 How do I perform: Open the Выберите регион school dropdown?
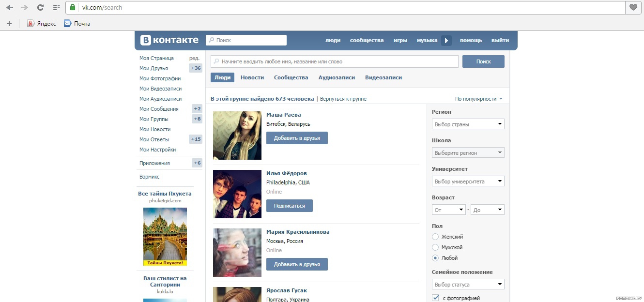(468, 153)
